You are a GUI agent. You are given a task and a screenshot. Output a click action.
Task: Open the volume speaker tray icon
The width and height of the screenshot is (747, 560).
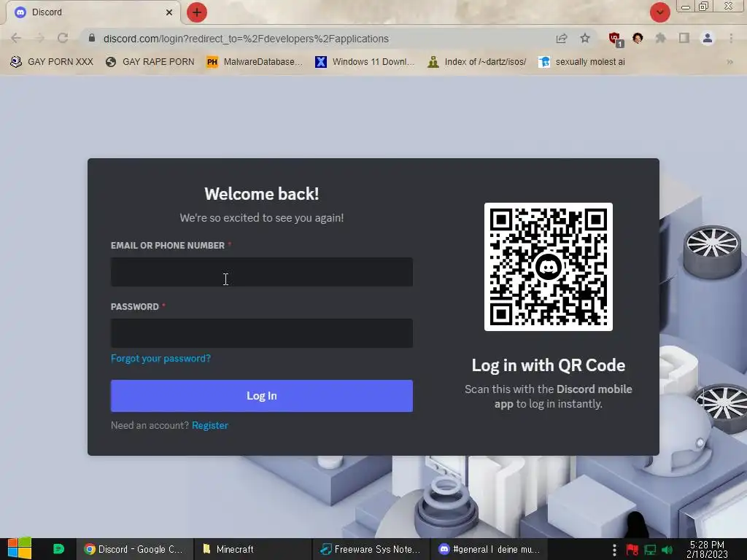click(x=667, y=550)
